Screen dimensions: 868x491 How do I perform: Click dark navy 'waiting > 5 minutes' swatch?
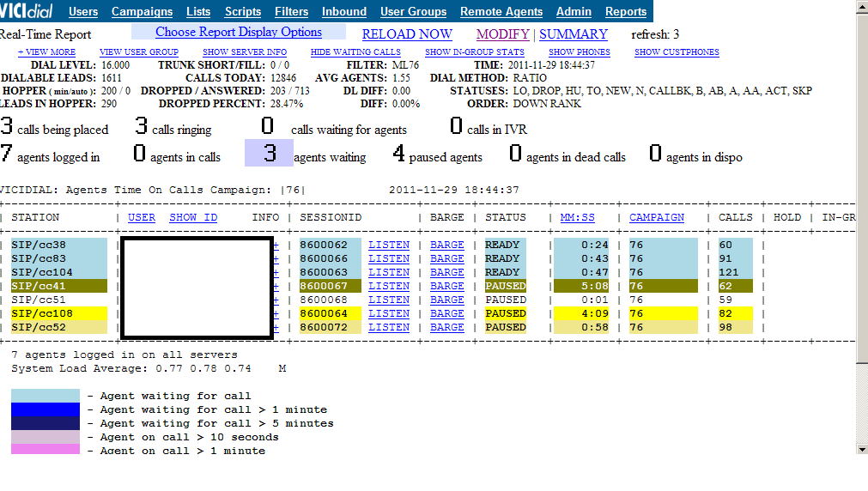[x=46, y=423]
